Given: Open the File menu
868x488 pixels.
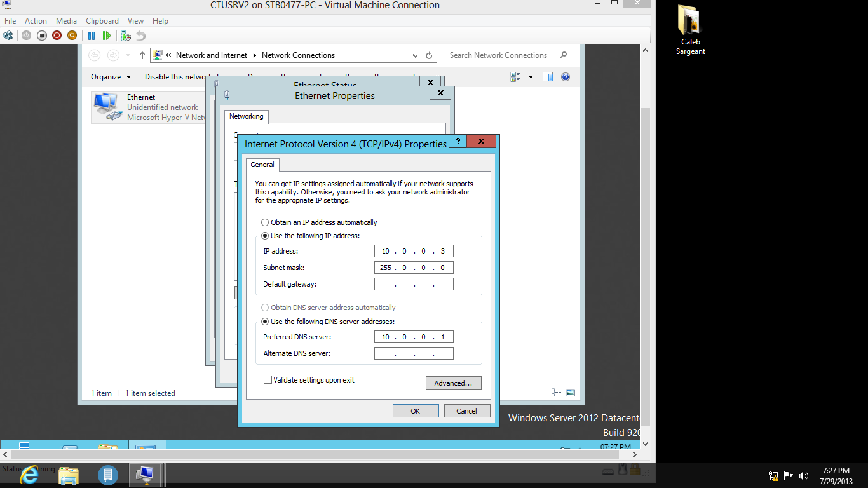Looking at the screenshot, I should (x=10, y=21).
